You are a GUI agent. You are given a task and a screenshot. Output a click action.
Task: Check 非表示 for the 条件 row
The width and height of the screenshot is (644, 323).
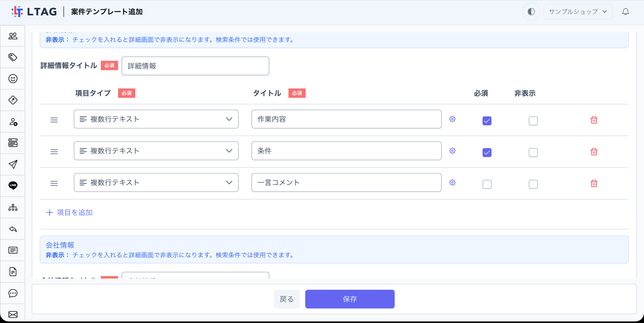pyautogui.click(x=533, y=153)
